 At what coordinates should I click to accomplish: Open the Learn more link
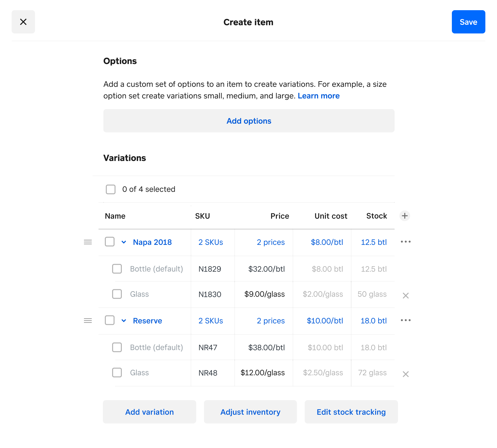318,96
